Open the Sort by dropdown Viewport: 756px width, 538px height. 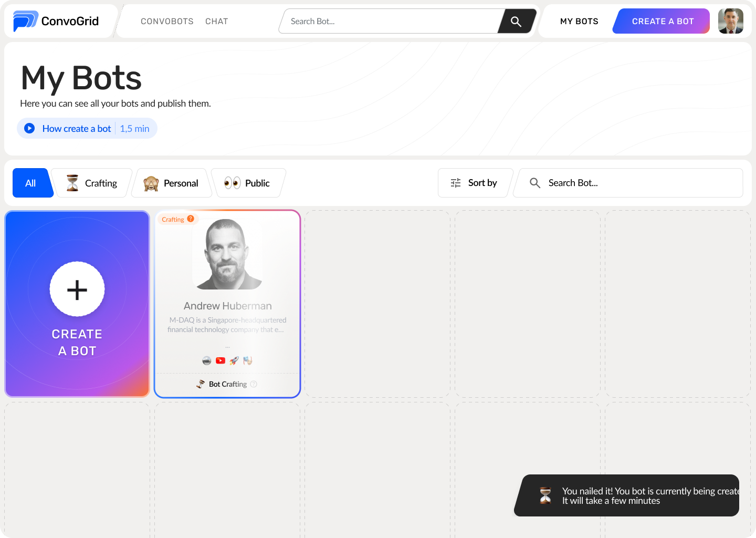pyautogui.click(x=475, y=183)
